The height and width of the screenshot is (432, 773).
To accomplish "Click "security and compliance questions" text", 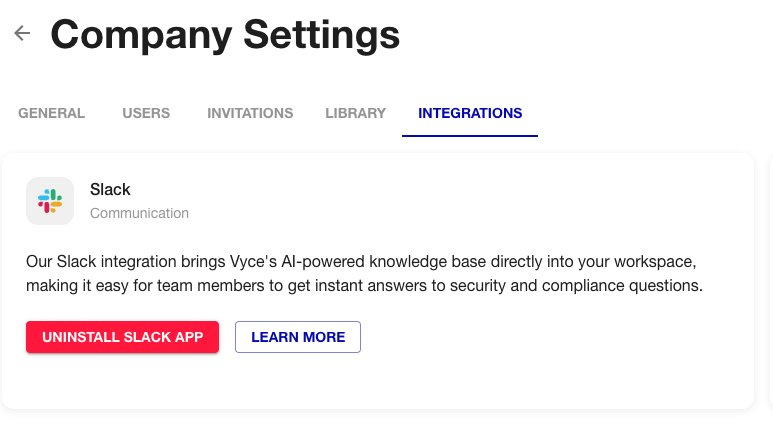I will pyautogui.click(x=589, y=286).
